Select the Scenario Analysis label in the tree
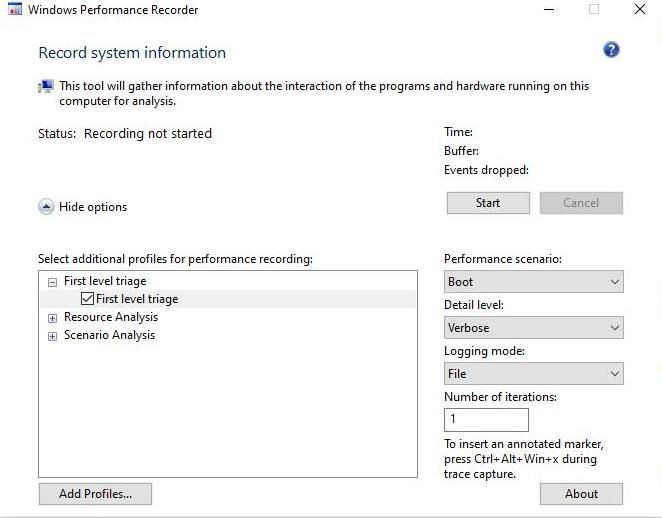The width and height of the screenshot is (662, 518). coord(109,335)
